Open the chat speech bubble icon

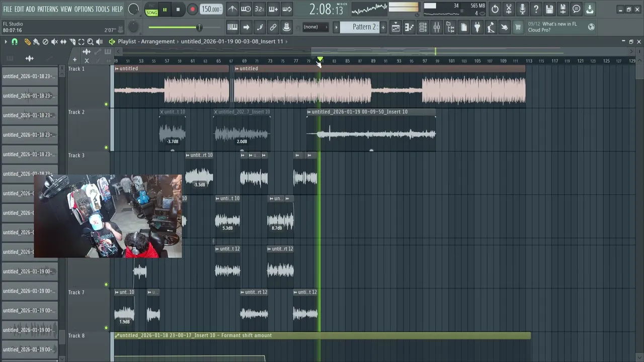pyautogui.click(x=577, y=9)
